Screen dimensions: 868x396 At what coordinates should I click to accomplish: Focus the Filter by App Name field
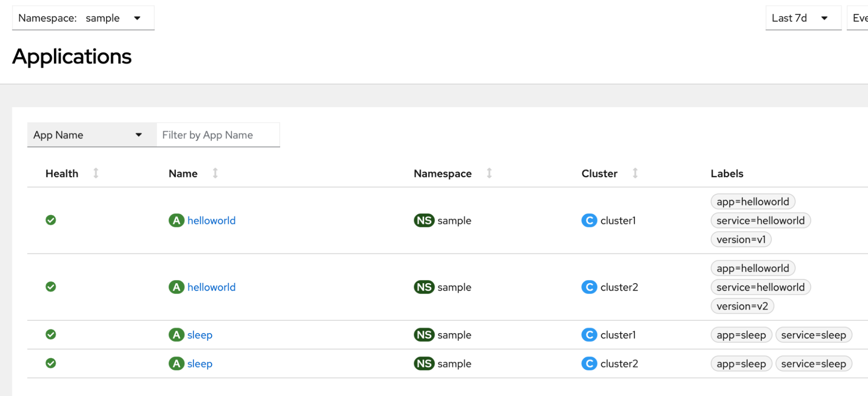(x=218, y=135)
